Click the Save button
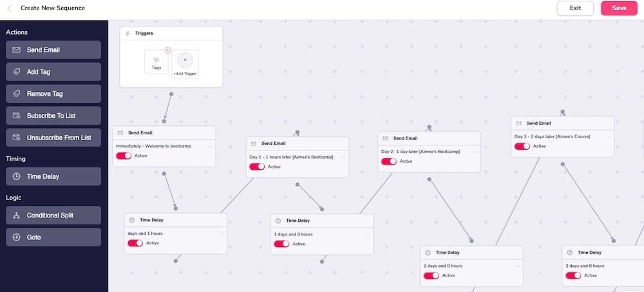The image size is (644, 292). [x=619, y=8]
